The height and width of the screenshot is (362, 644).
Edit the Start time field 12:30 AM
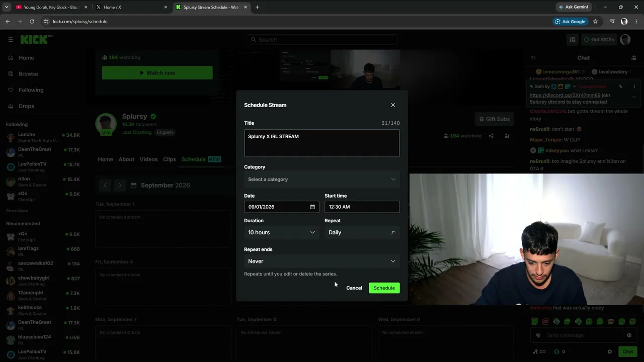point(362,207)
